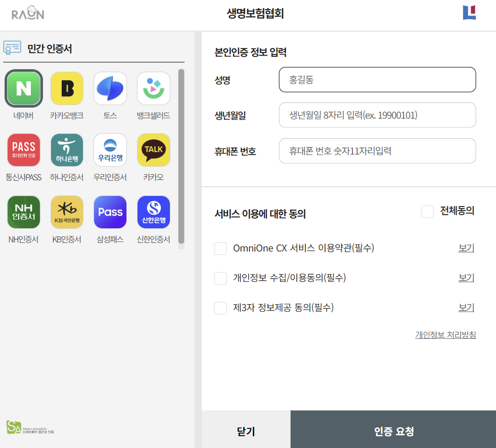
Task: Click the 네이버 label text
Action: point(23,115)
